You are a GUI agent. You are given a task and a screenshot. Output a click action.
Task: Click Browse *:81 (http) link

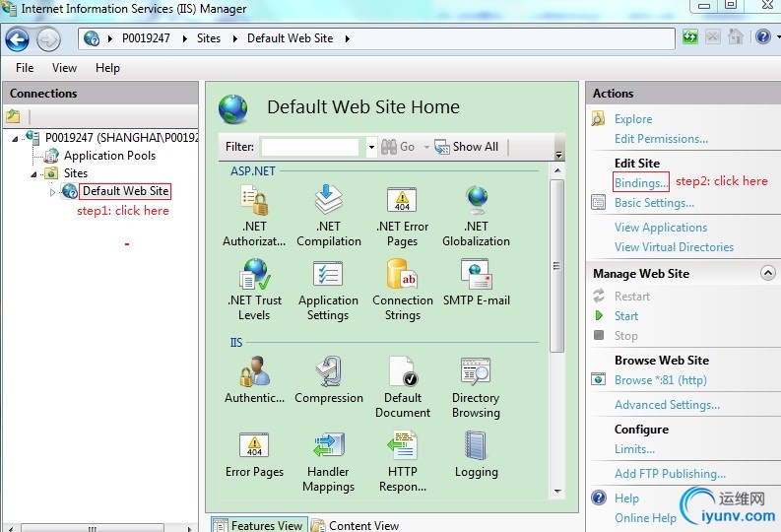[x=661, y=380]
